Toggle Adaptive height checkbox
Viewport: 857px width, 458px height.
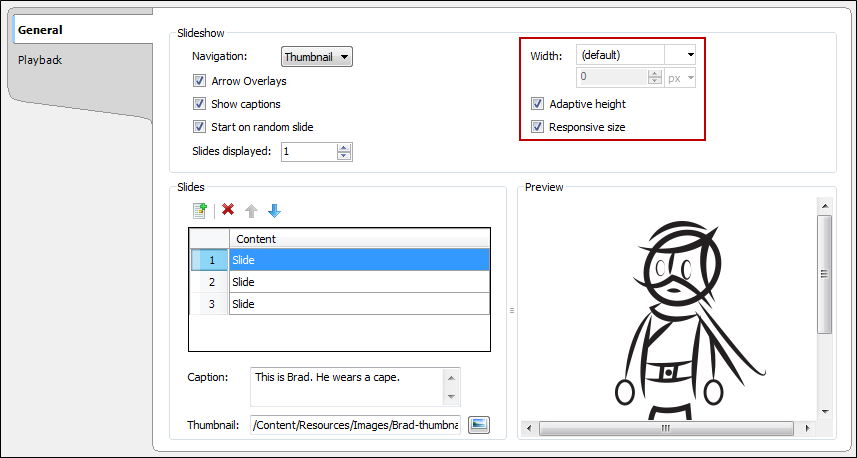(537, 104)
